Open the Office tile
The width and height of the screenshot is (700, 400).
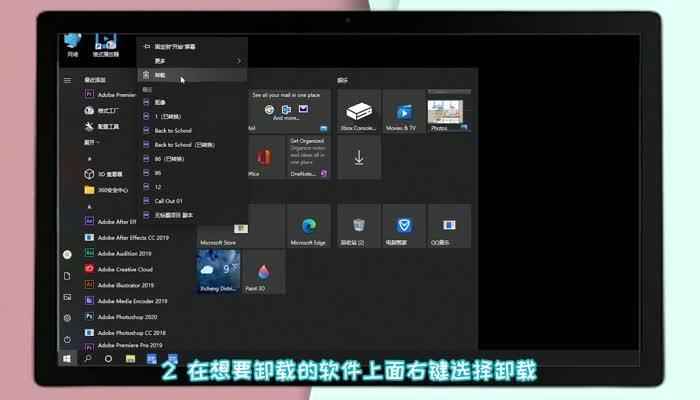267,157
